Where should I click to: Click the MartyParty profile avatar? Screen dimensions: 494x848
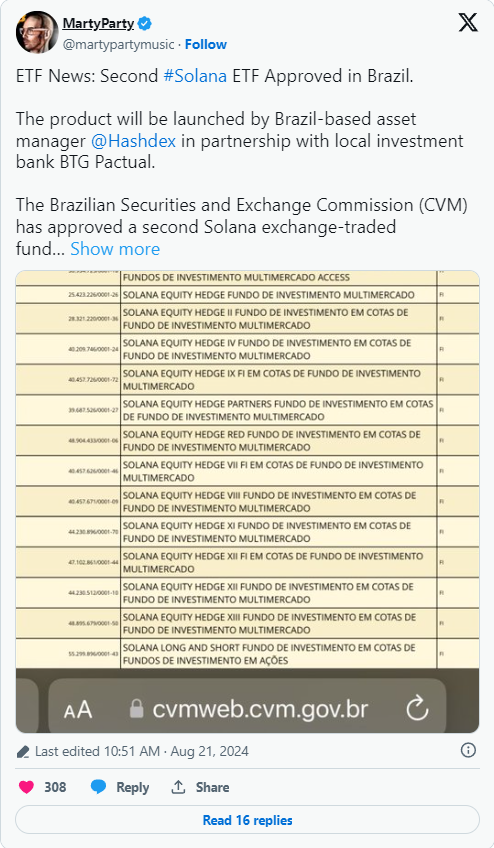click(x=37, y=32)
